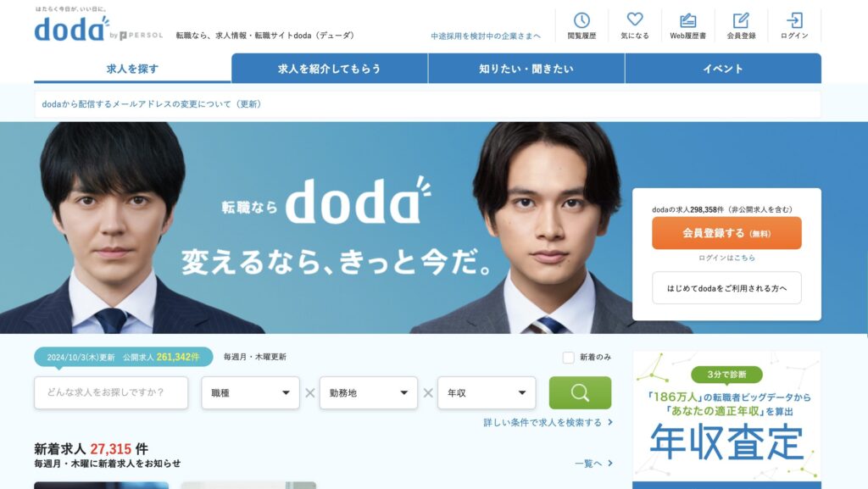Click the PERSOL logo beside doda
The height and width of the screenshot is (489, 868).
(x=142, y=36)
